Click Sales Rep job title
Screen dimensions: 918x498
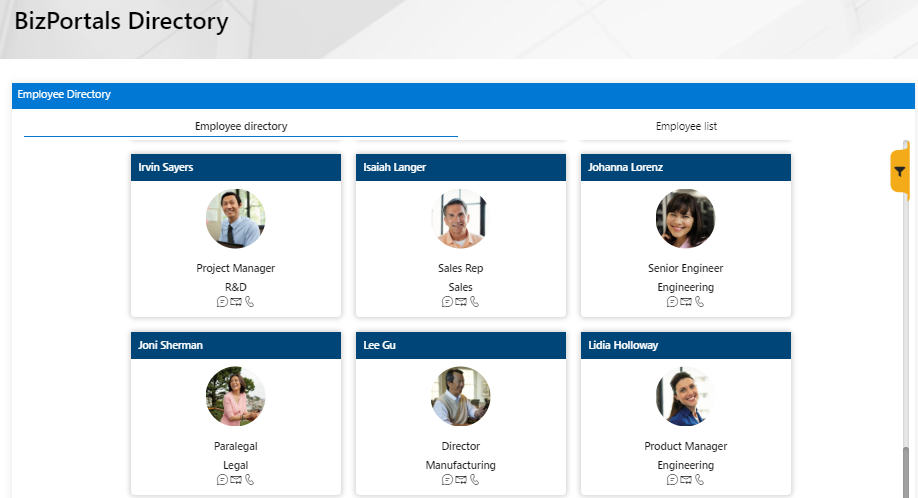pos(460,268)
